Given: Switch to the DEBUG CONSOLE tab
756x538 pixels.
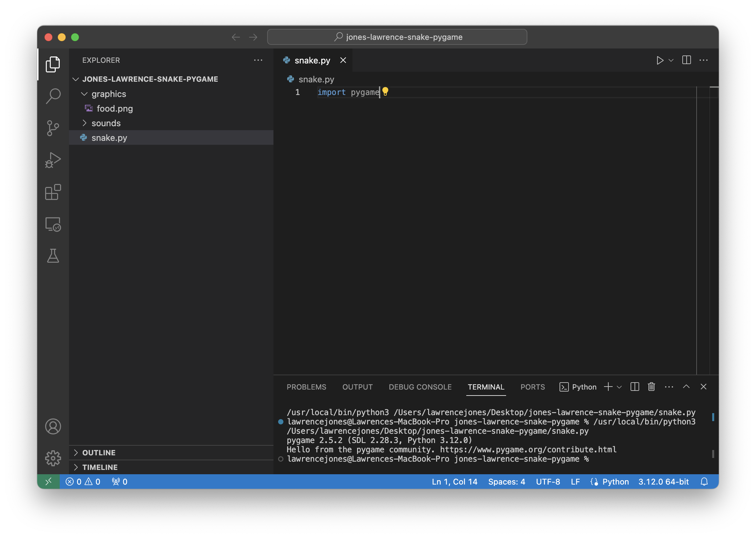Looking at the screenshot, I should tap(420, 387).
